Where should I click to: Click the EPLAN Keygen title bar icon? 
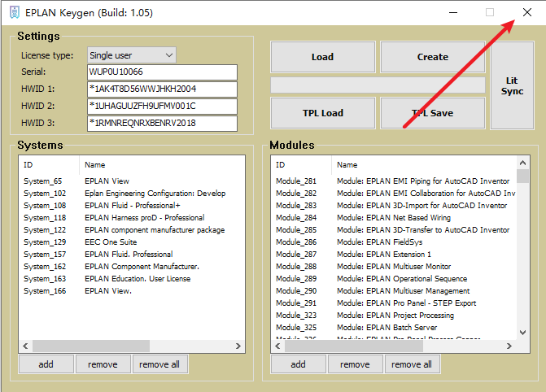[14, 13]
